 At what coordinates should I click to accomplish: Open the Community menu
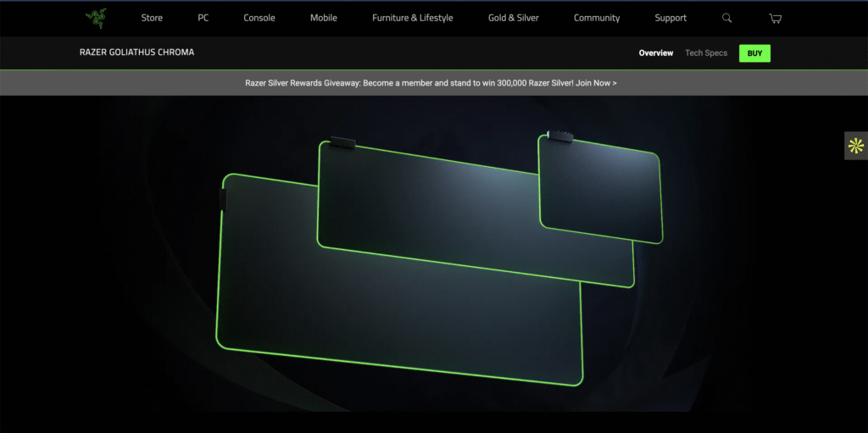(x=597, y=18)
